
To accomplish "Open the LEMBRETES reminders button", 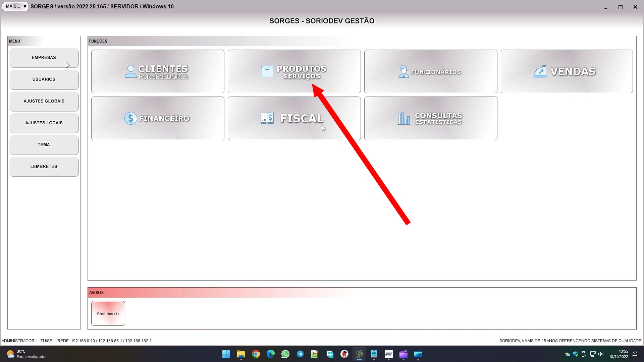I will click(x=44, y=167).
